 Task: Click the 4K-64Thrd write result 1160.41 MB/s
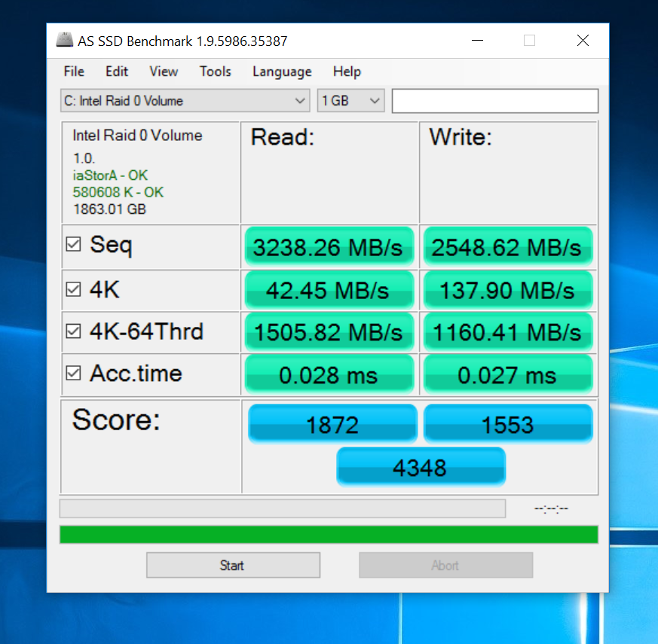508,332
